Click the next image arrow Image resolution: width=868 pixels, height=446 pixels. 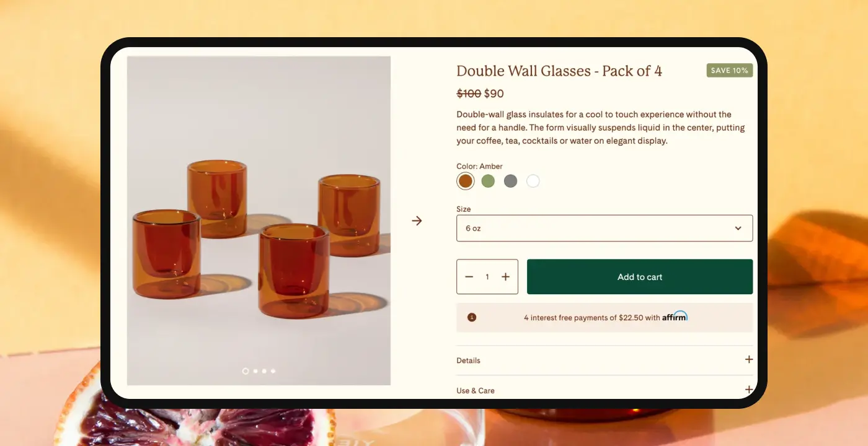click(x=417, y=221)
